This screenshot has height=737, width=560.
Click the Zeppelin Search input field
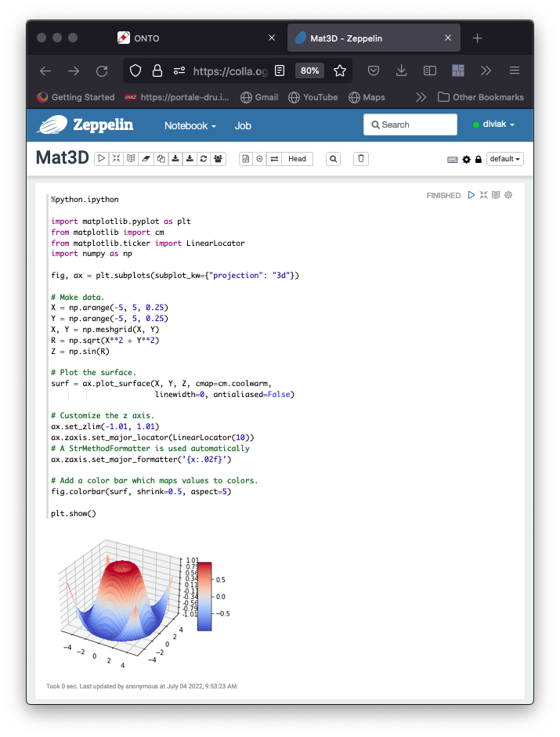(410, 125)
